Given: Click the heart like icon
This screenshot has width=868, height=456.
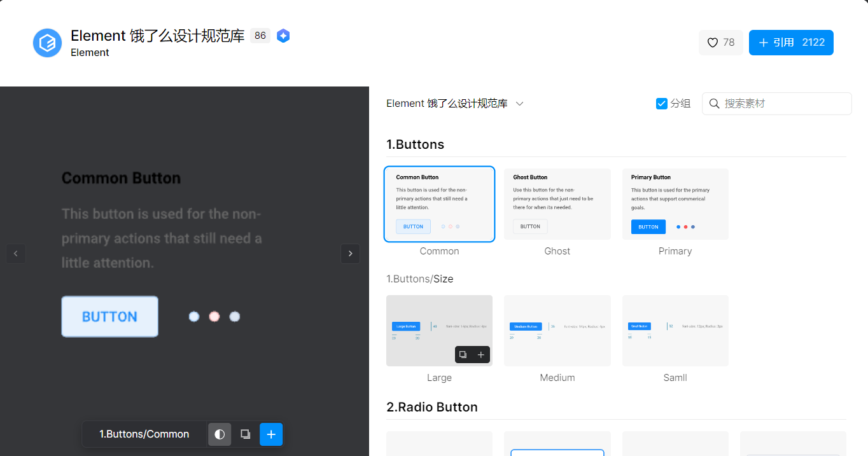Looking at the screenshot, I should 713,43.
